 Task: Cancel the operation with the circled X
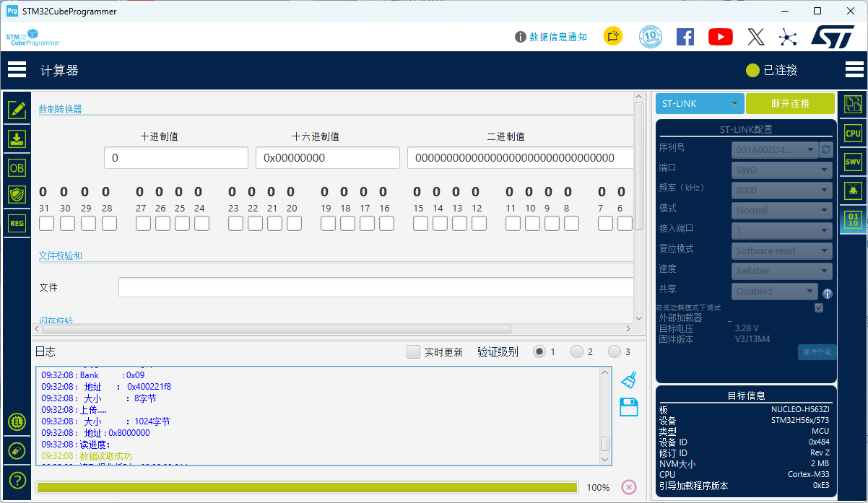(629, 487)
